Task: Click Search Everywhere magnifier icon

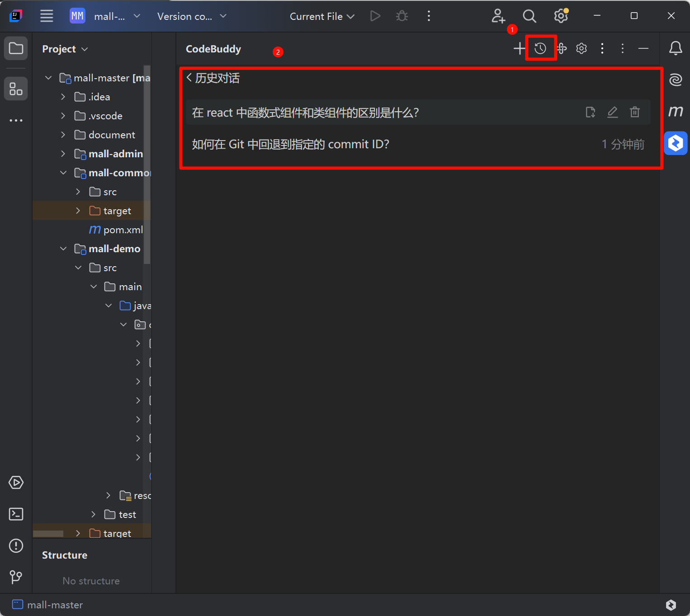Action: coord(529,16)
